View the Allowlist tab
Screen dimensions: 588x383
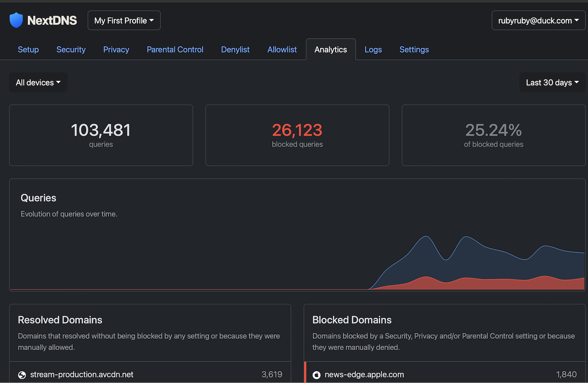click(282, 50)
